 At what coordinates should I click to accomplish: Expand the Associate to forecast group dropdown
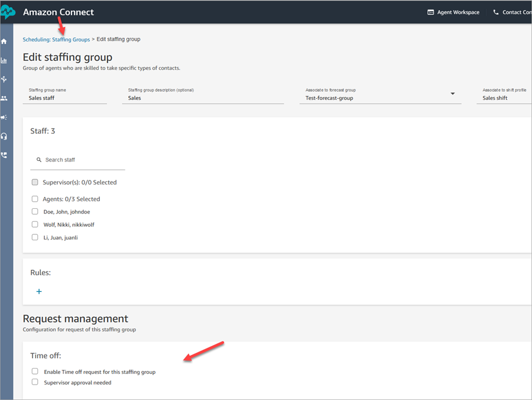pos(452,94)
